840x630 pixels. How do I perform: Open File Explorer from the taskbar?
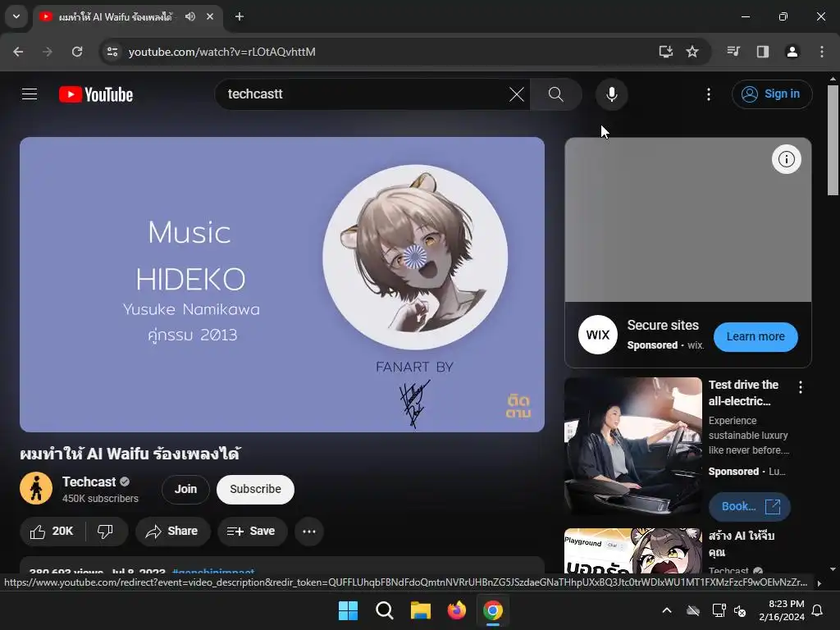click(421, 610)
